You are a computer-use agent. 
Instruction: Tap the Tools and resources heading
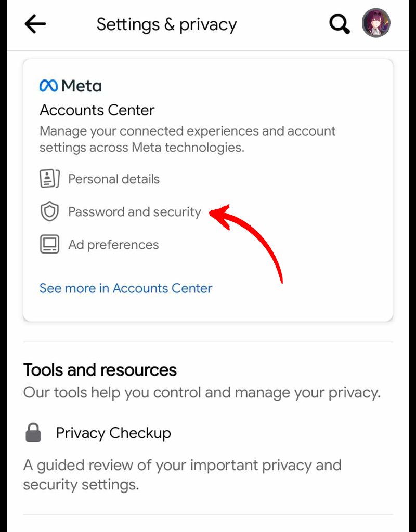[100, 370]
